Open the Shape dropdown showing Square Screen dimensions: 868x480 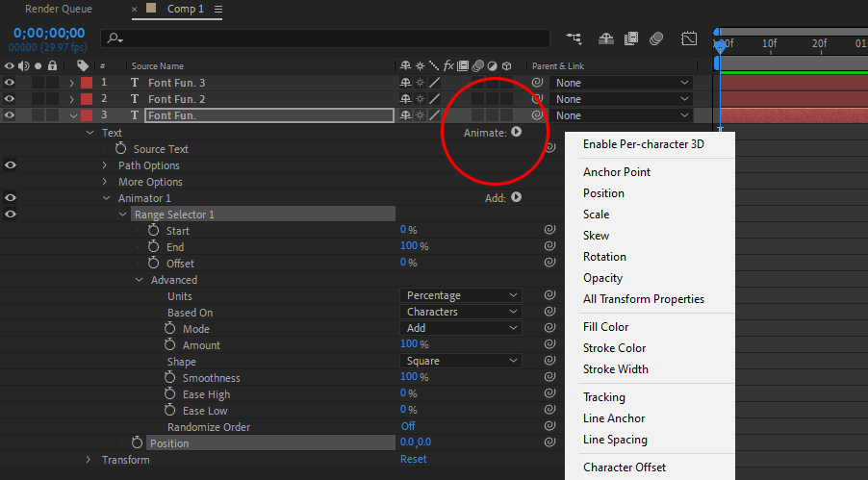(x=461, y=362)
